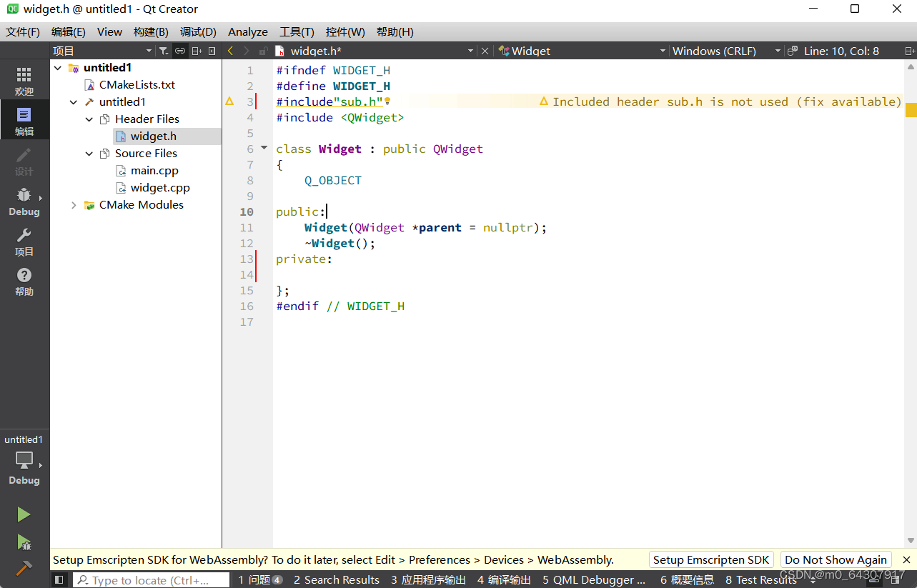Collapse the untitled1 target node
The height and width of the screenshot is (588, 917).
[x=74, y=102]
